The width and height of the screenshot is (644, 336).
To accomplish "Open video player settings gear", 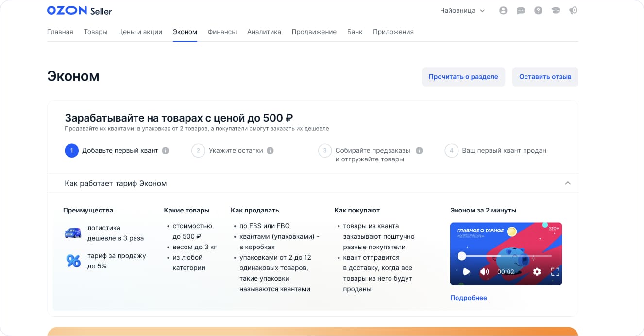I will coord(537,272).
